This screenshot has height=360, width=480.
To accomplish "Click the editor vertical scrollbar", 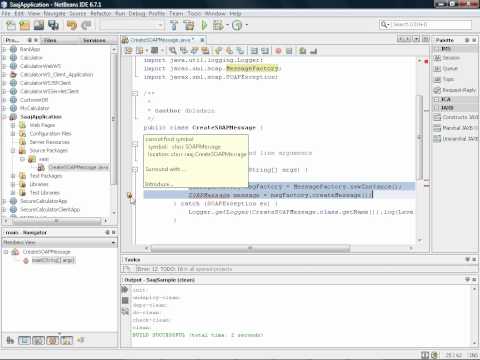I will pos(420,137).
